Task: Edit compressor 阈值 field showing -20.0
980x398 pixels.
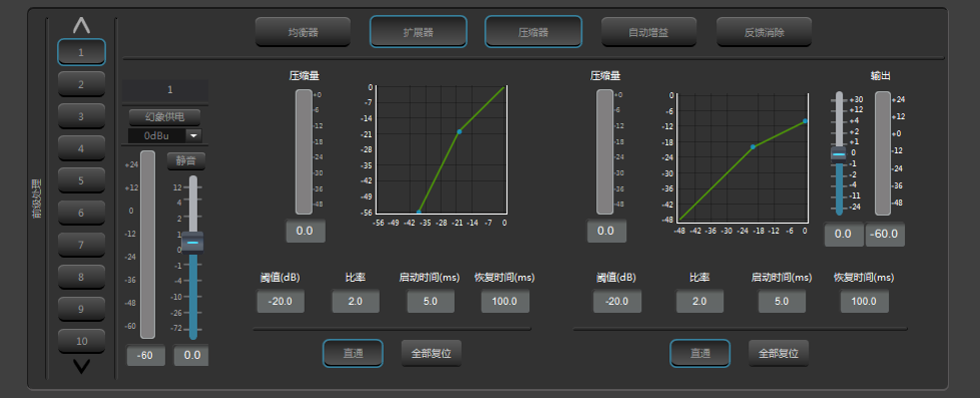Action: pyautogui.click(x=616, y=302)
